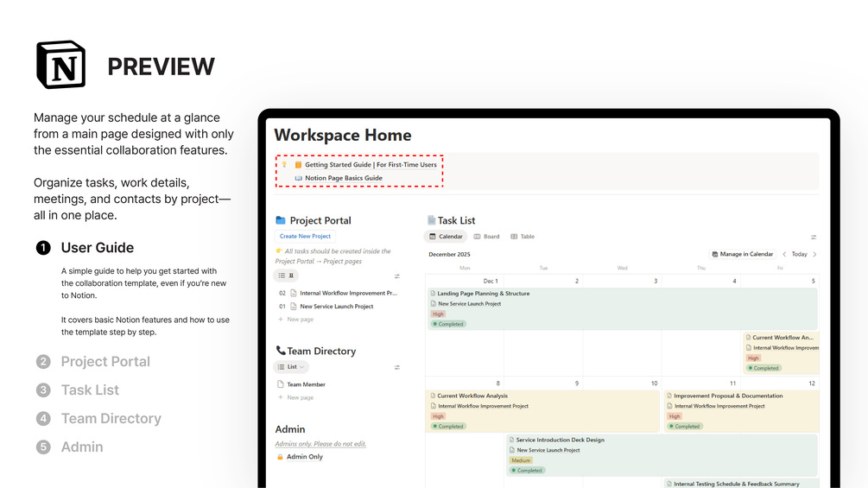Select User Guide in the preview steps
Image resolution: width=868 pixels, height=488 pixels.
coord(98,247)
